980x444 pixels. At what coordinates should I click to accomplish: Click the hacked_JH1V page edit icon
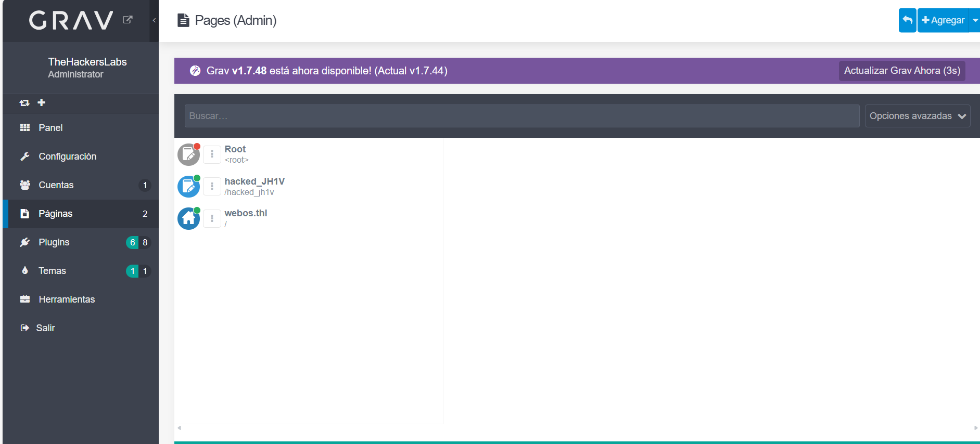click(188, 186)
